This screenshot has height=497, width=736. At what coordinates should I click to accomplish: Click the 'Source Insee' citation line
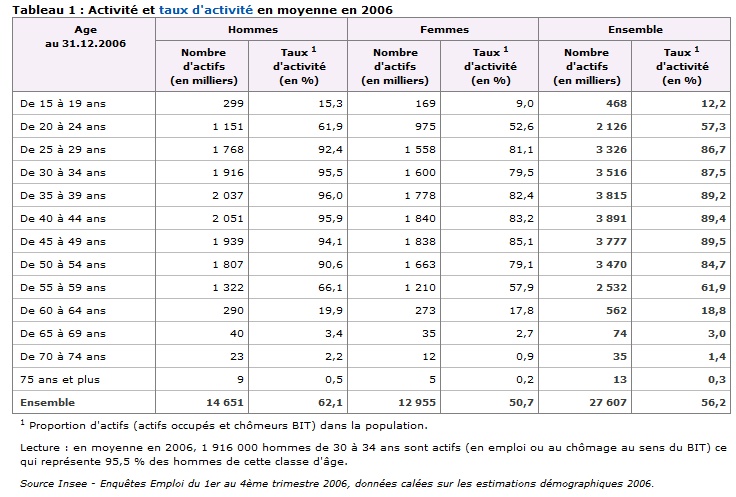(x=337, y=484)
